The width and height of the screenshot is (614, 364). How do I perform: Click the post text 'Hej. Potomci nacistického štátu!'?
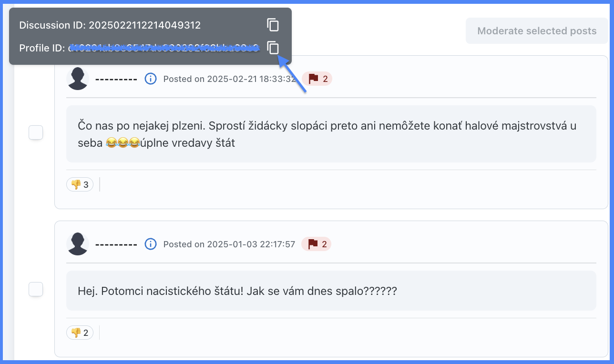pos(237,291)
